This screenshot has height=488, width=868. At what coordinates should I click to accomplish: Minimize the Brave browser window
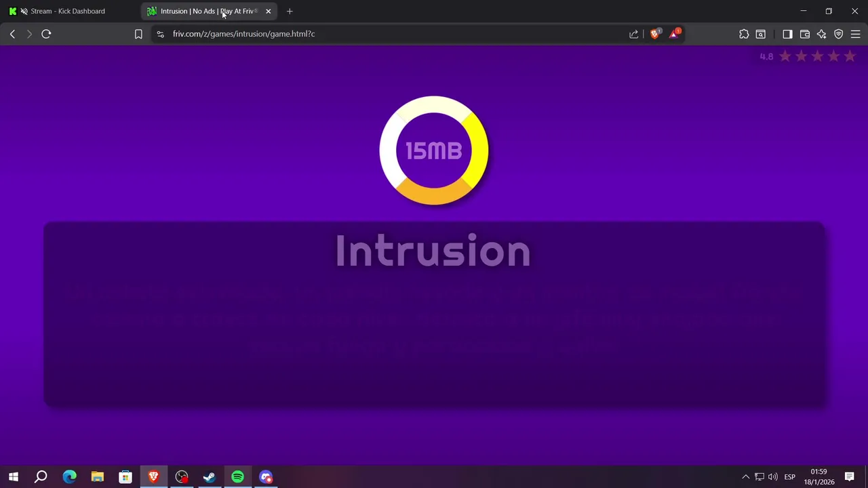[x=804, y=12]
